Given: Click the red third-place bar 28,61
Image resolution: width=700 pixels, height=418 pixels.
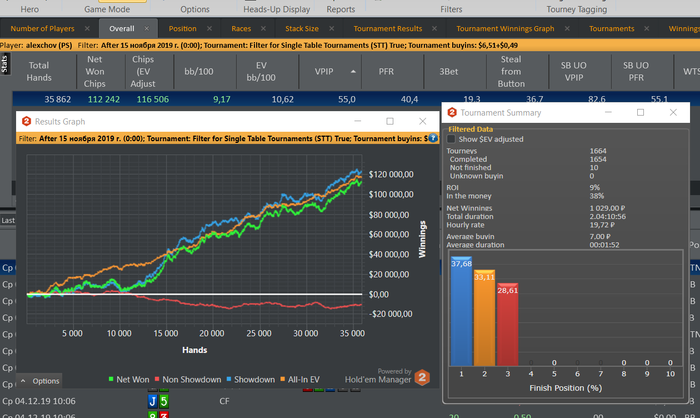Looking at the screenshot, I should (x=508, y=325).
